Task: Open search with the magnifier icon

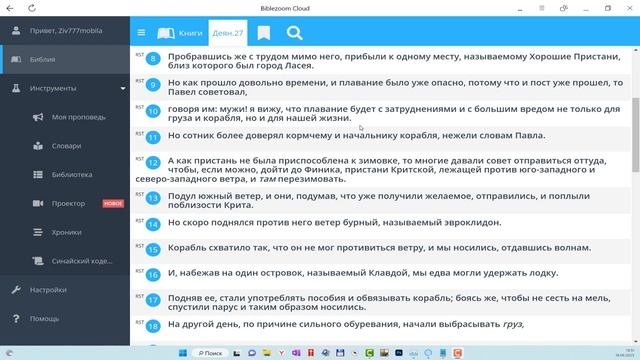Action: (x=294, y=33)
